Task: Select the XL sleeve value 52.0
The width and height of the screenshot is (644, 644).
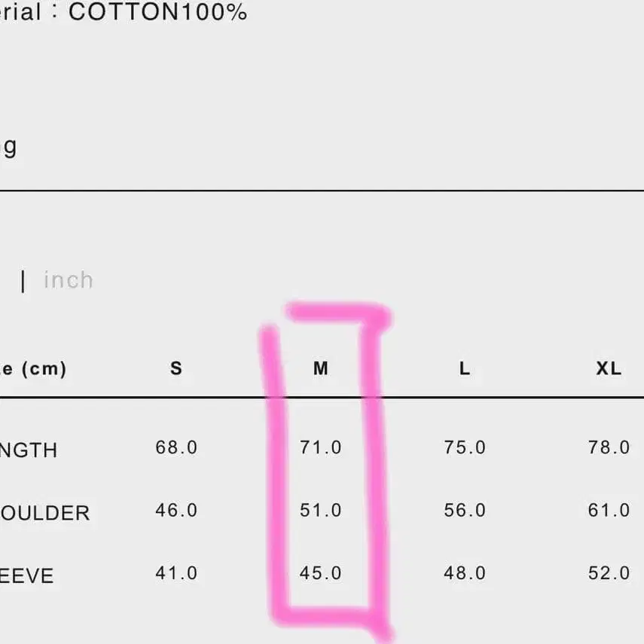Action: pos(609,573)
